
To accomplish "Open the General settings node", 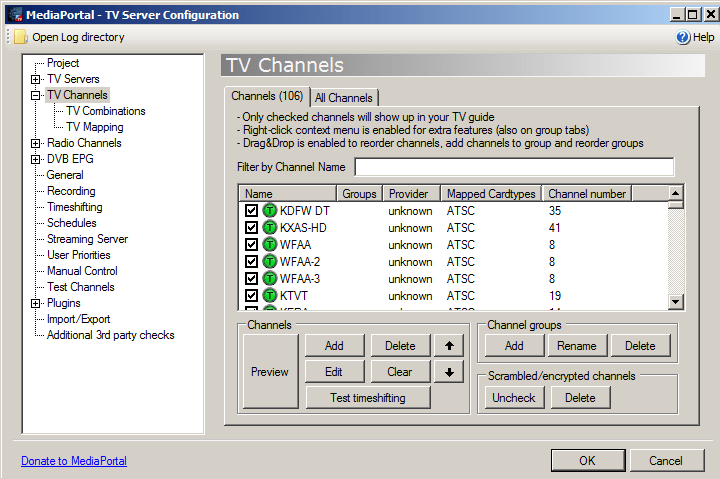I will click(x=65, y=175).
